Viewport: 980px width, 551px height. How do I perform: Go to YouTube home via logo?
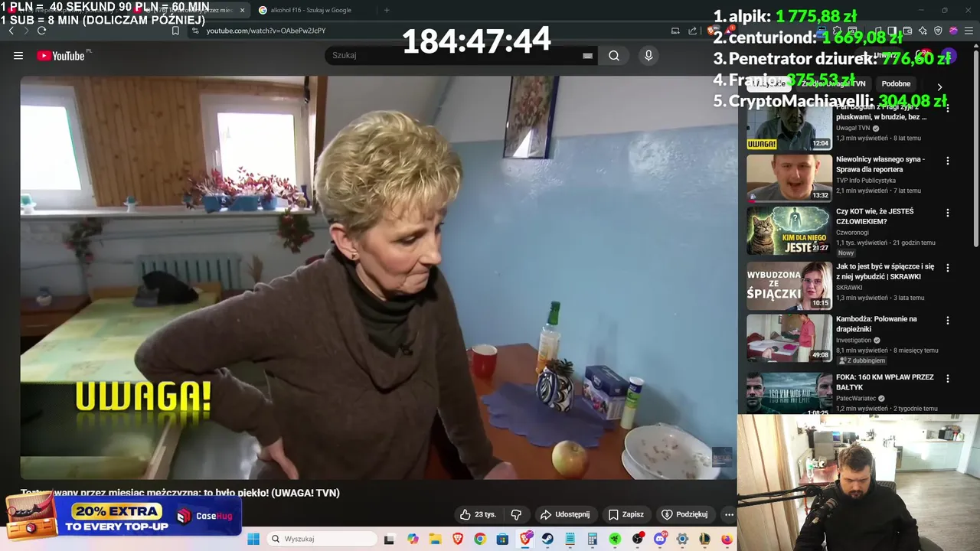click(x=60, y=56)
